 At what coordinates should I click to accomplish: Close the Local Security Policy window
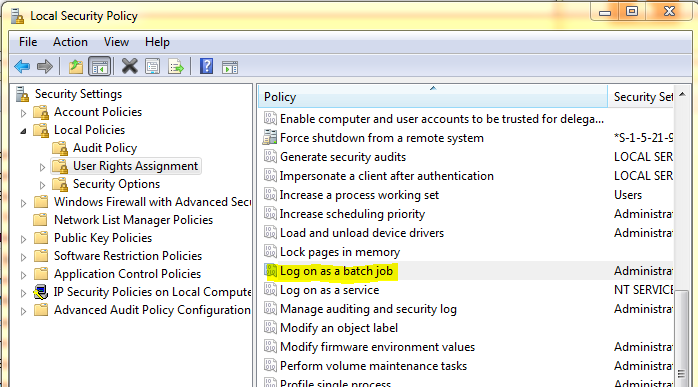(x=669, y=11)
